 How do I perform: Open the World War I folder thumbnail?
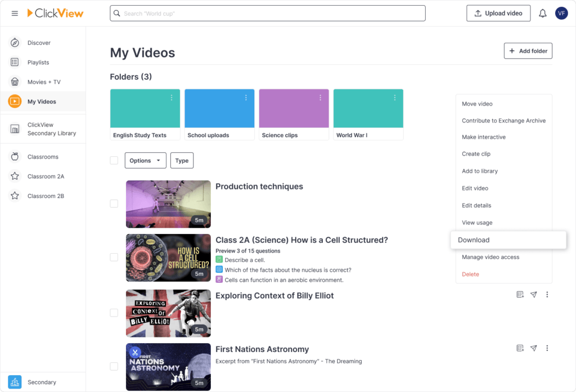coord(368,108)
